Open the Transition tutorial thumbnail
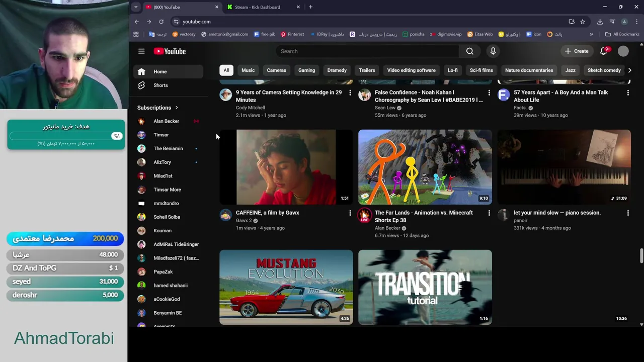This screenshot has height=362, width=644. [425, 287]
